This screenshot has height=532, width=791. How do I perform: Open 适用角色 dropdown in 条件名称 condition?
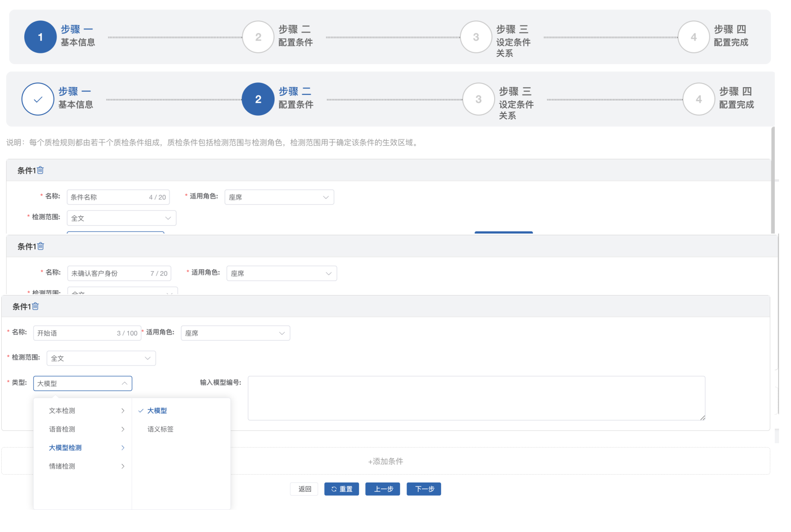coord(279,197)
